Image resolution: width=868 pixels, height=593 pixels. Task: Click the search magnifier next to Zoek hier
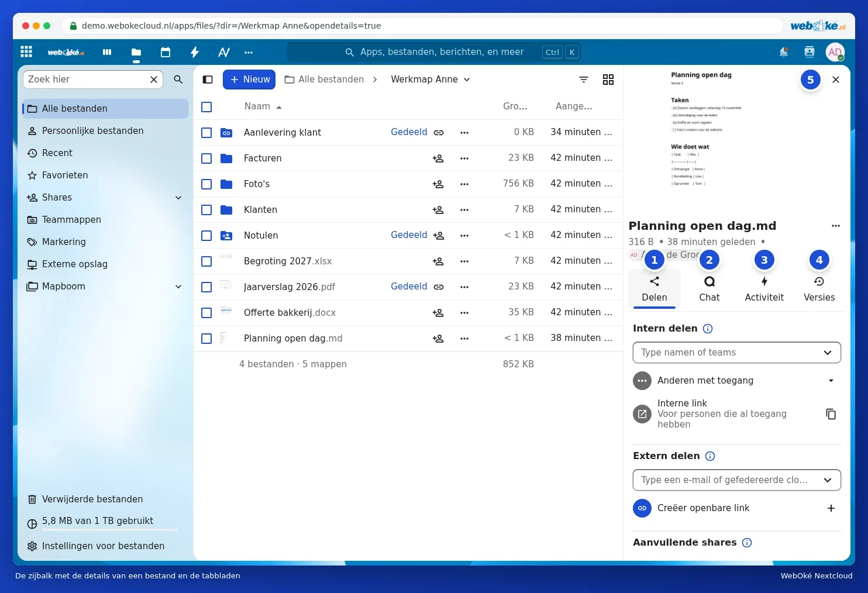tap(178, 80)
